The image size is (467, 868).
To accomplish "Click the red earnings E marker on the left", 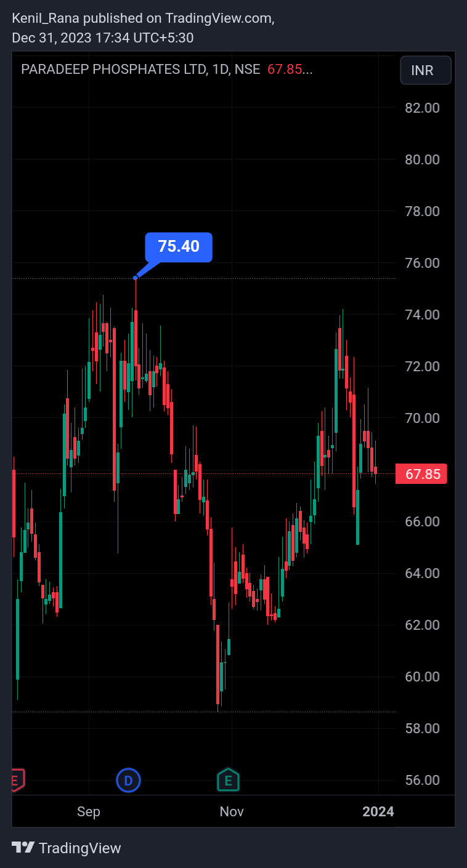I will tap(18, 780).
